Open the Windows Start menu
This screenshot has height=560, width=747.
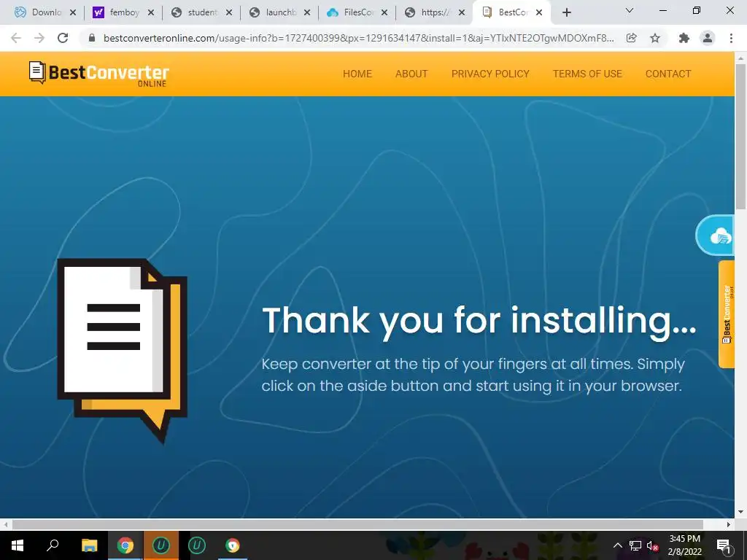tap(18, 545)
